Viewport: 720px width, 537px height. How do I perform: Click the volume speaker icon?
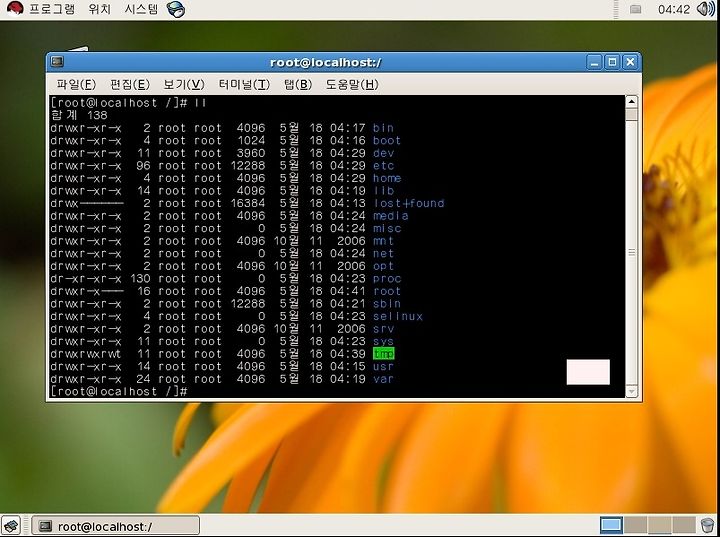click(x=706, y=9)
